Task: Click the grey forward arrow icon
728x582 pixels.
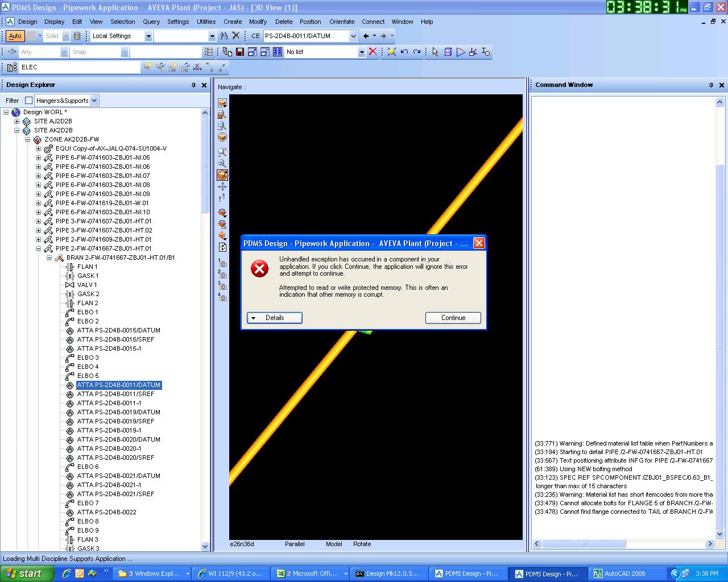Action: (x=383, y=36)
